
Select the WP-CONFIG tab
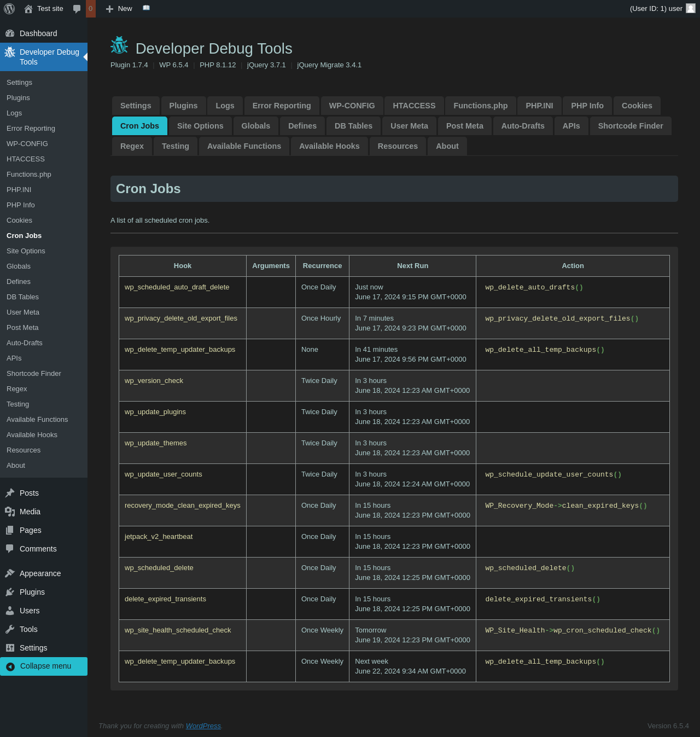click(x=352, y=106)
